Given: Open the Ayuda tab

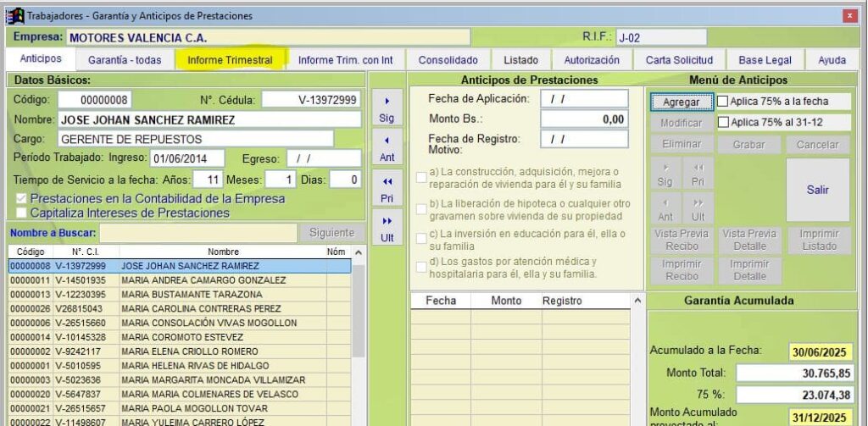Looking at the screenshot, I should coord(832,60).
